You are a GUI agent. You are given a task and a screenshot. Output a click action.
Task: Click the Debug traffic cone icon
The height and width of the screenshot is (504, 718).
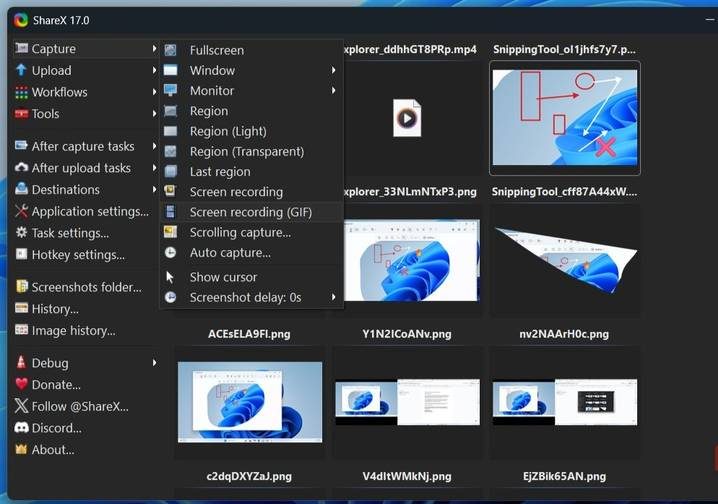[21, 362]
